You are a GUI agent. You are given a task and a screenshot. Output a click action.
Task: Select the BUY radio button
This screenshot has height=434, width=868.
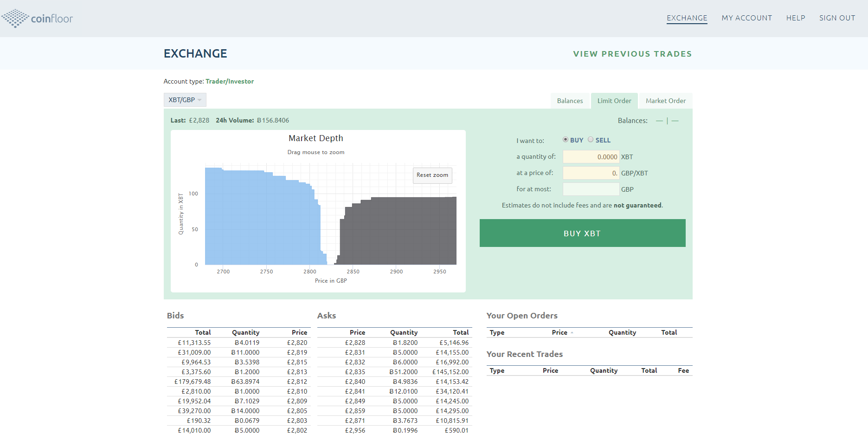(566, 139)
